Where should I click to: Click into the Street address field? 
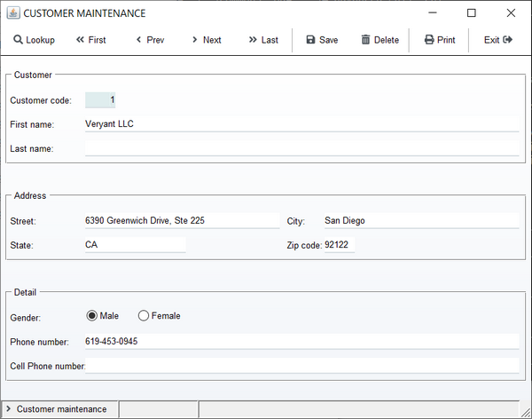182,220
